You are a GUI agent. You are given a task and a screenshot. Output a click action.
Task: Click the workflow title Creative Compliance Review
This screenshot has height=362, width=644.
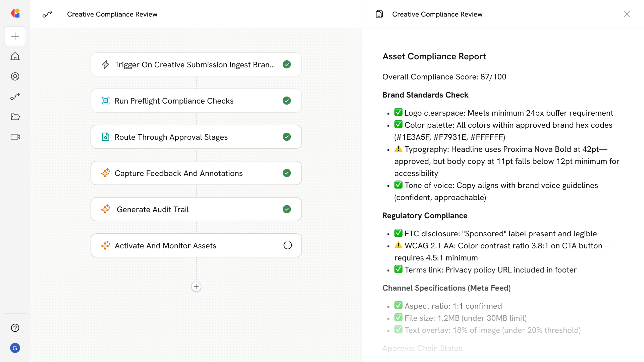pos(112,14)
